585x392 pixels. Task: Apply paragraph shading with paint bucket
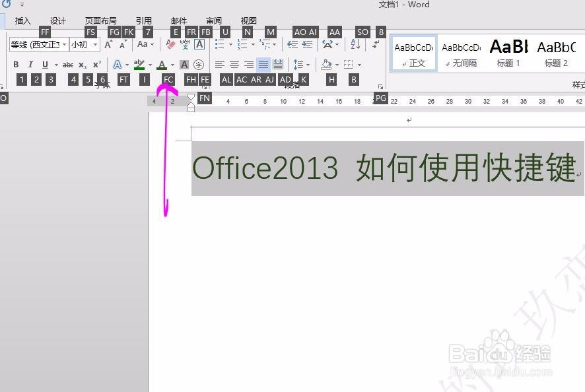[326, 65]
